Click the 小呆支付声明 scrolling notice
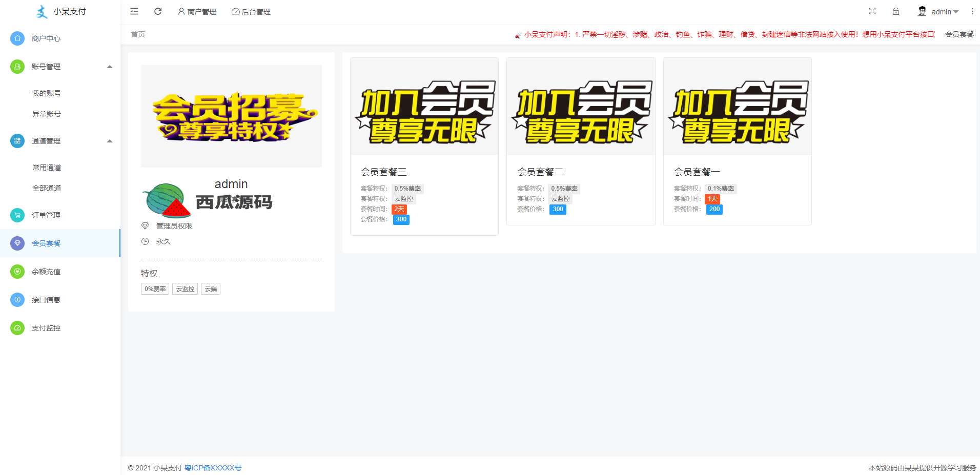Screen dimensions: 980x475 pos(729,34)
